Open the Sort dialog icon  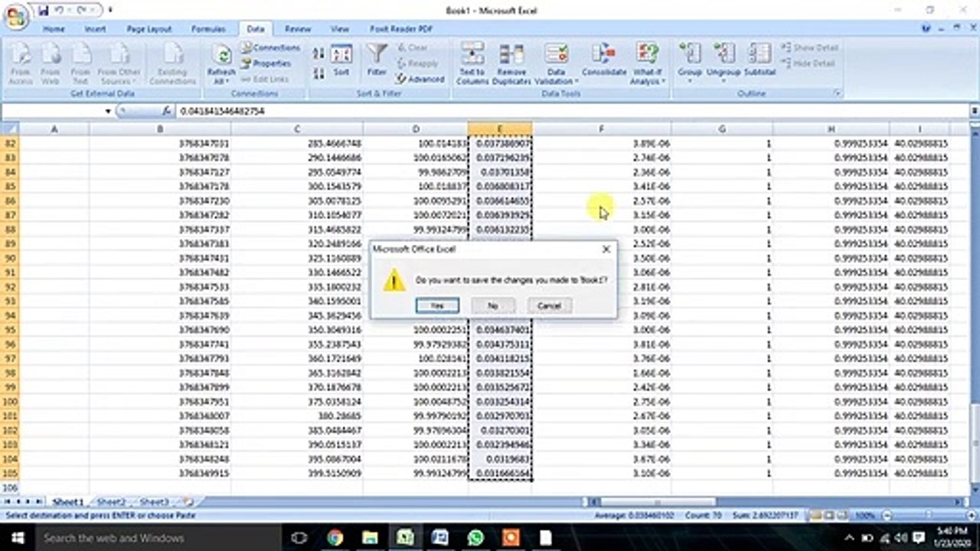tap(341, 61)
